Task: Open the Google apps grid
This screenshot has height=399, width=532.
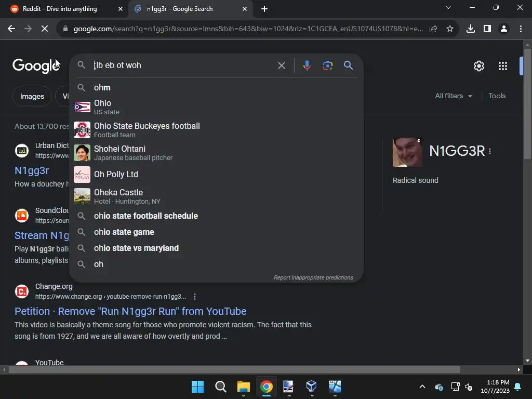Action: 503,66
